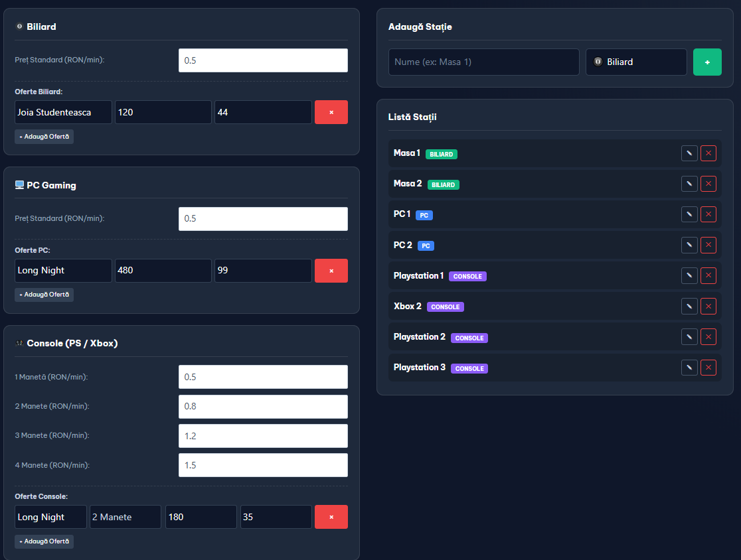Edit Playstation 1 station
741x560 pixels.
689,275
